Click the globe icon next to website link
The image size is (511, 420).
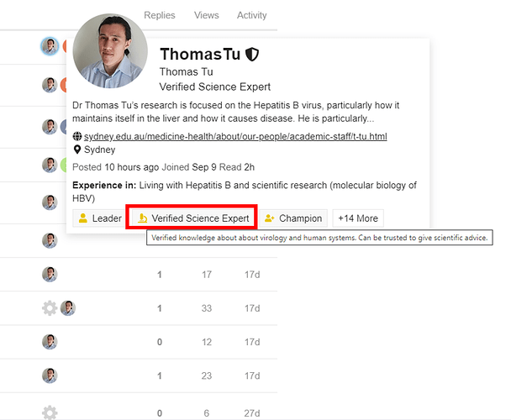pyautogui.click(x=77, y=136)
